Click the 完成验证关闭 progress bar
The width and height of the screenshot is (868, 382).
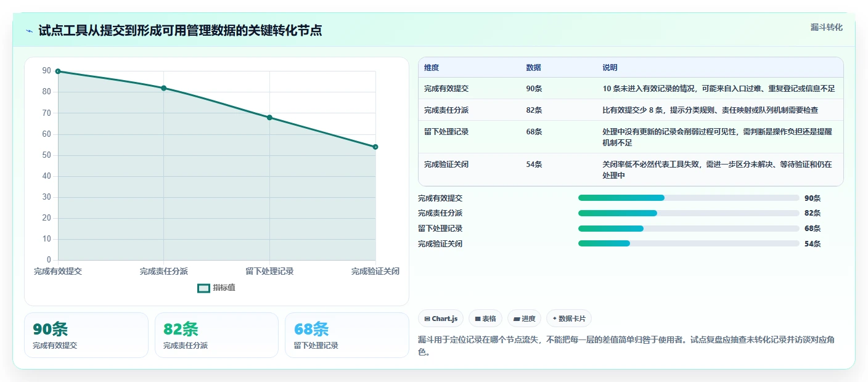(689, 243)
